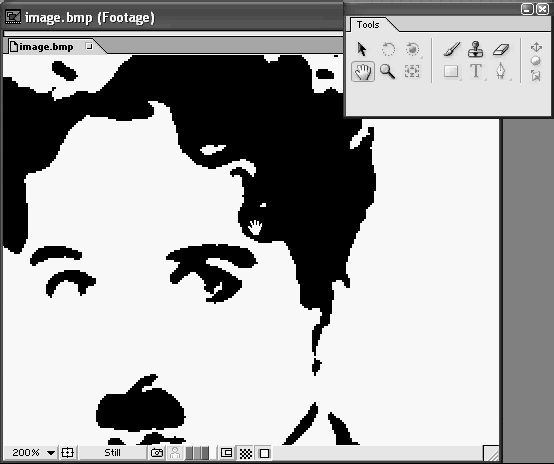Select the Hand tool

point(363,72)
